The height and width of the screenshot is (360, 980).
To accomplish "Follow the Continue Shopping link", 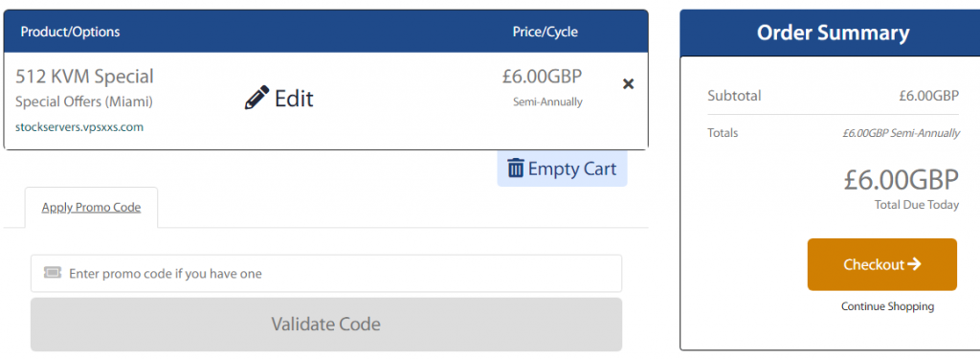I will coord(887,306).
